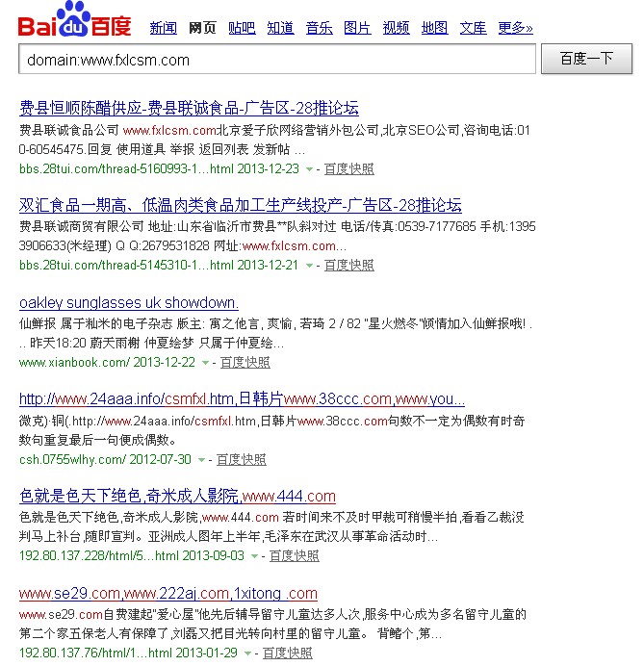Click the search box with domain:www.fxlcsm.com

[277, 59]
